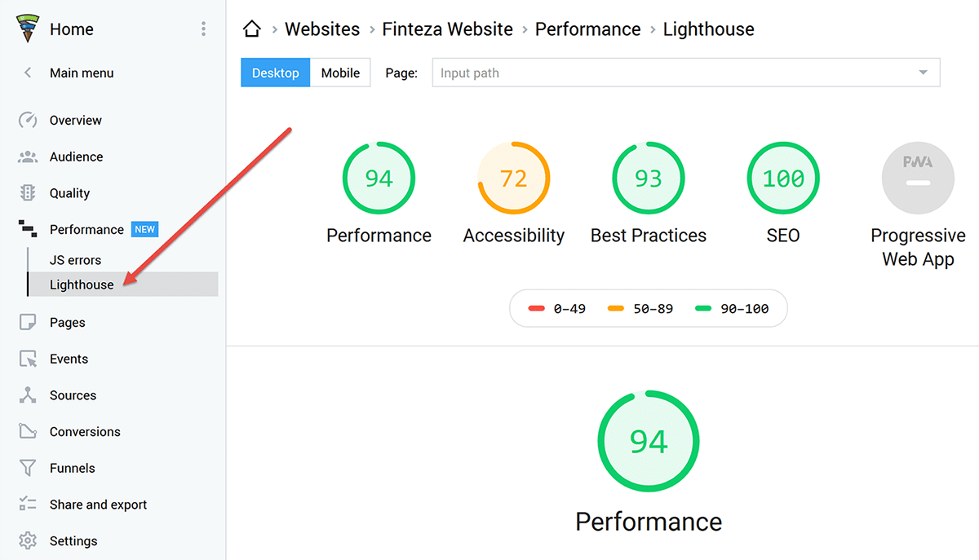Open the Settings gear icon

28,540
